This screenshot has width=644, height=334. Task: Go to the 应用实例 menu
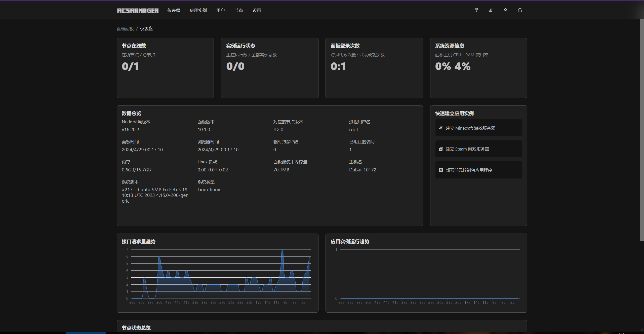(x=198, y=10)
